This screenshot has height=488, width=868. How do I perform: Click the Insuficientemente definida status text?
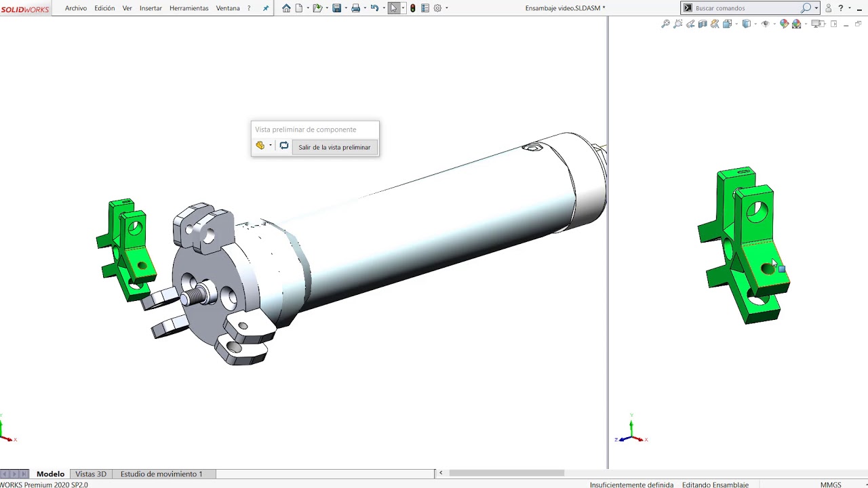click(631, 485)
